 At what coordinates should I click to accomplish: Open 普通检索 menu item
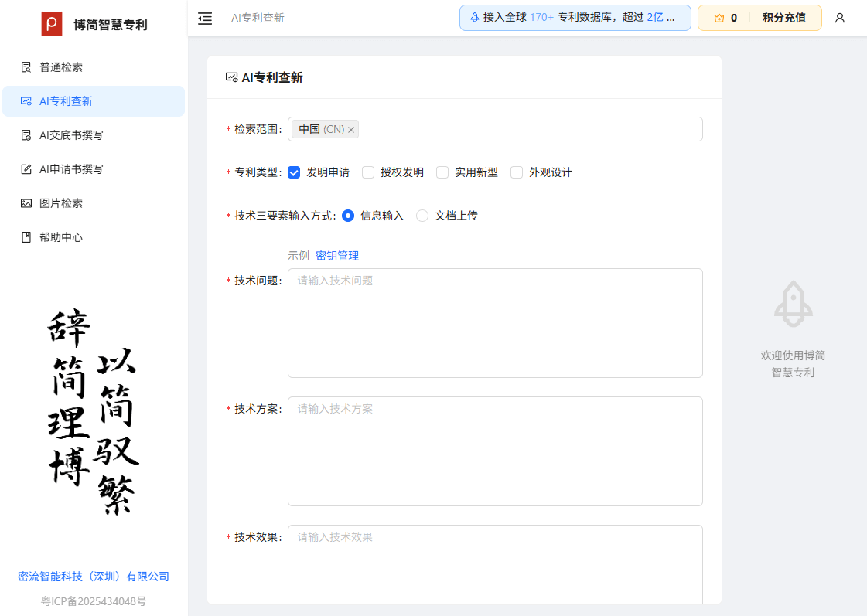(x=94, y=67)
